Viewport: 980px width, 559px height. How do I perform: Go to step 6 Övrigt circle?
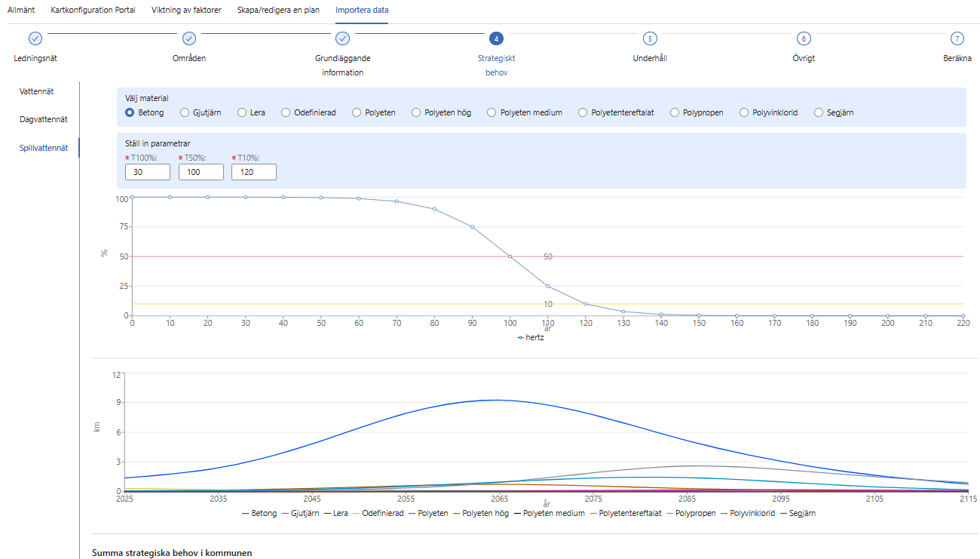[804, 38]
